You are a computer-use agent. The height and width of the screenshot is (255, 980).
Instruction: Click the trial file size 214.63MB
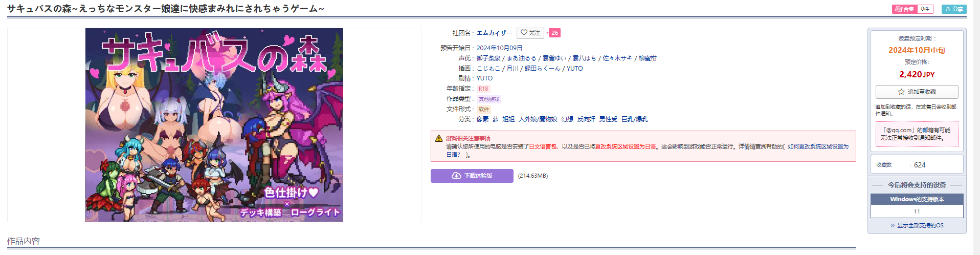[533, 176]
